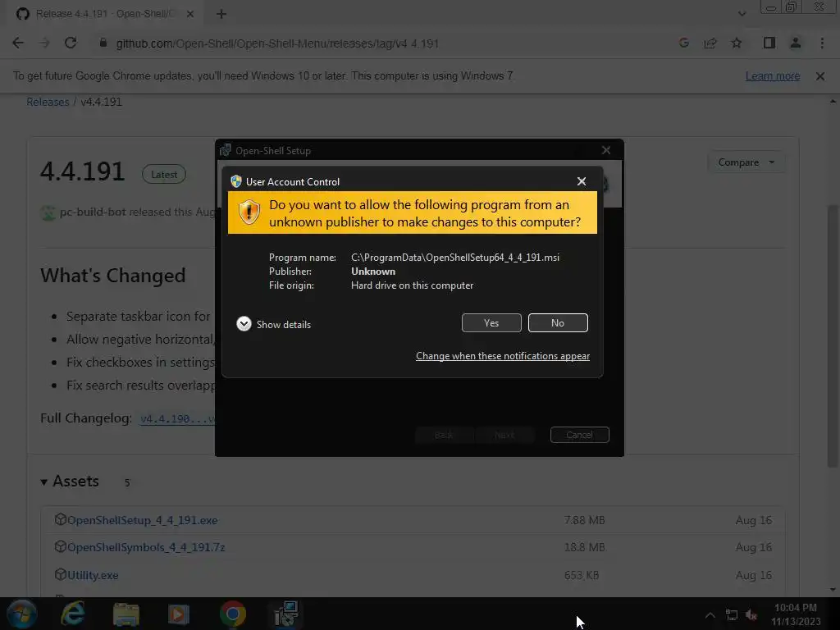Reload the GitHub page
This screenshot has height=630, width=840.
pyautogui.click(x=71, y=43)
